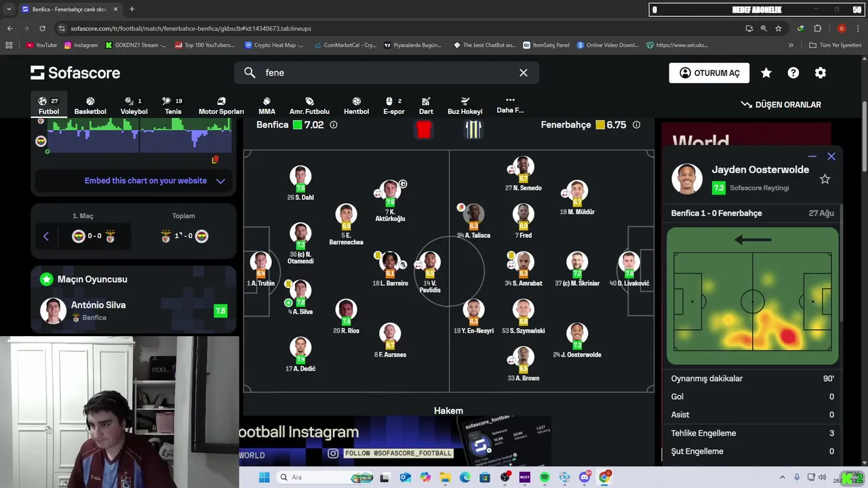Show Fenerbahçe rating info icon
The width and height of the screenshot is (868, 488).
tap(636, 125)
